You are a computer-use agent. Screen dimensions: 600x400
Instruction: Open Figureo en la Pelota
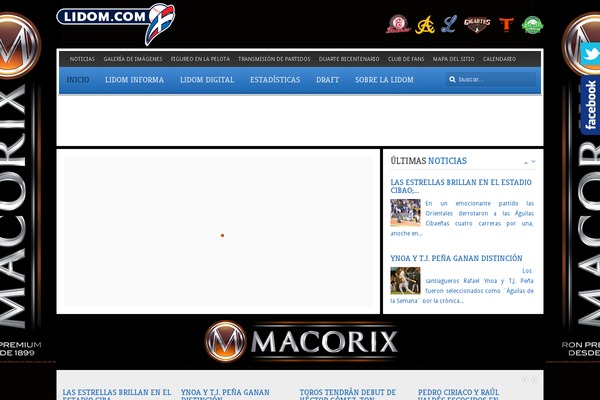(x=200, y=59)
